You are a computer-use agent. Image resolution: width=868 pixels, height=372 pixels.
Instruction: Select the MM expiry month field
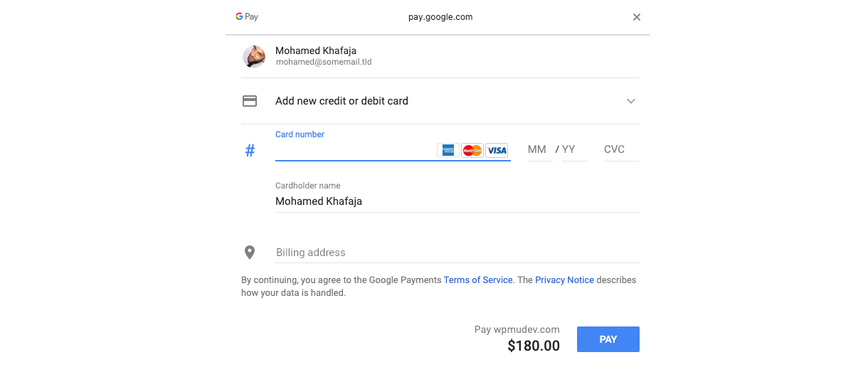540,149
